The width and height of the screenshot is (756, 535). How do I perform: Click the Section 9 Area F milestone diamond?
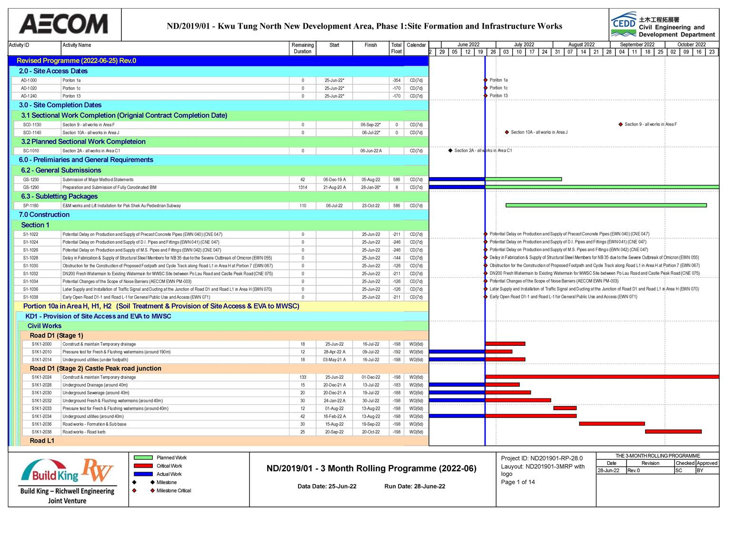(621, 124)
